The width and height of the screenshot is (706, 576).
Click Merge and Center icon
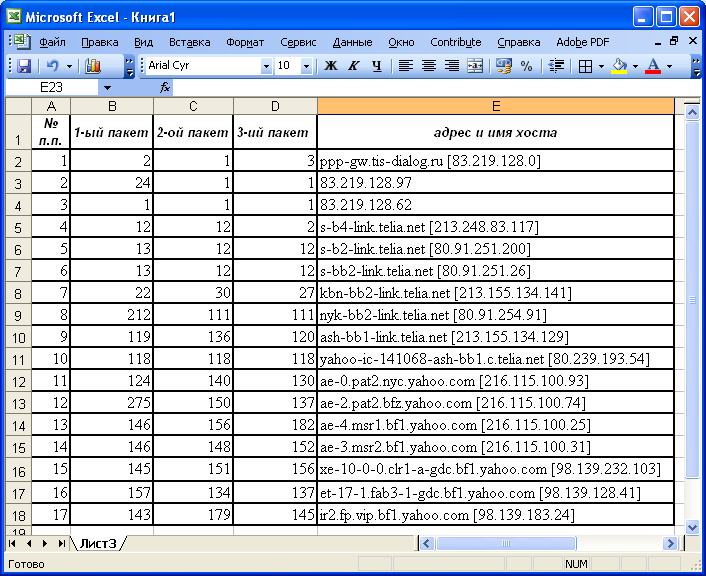475,66
